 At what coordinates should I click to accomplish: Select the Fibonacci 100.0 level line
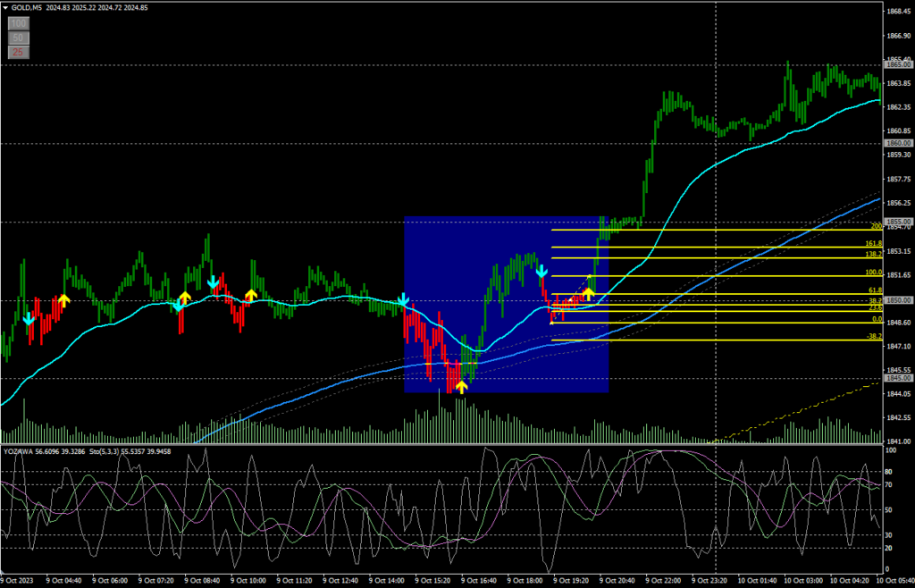click(715, 276)
